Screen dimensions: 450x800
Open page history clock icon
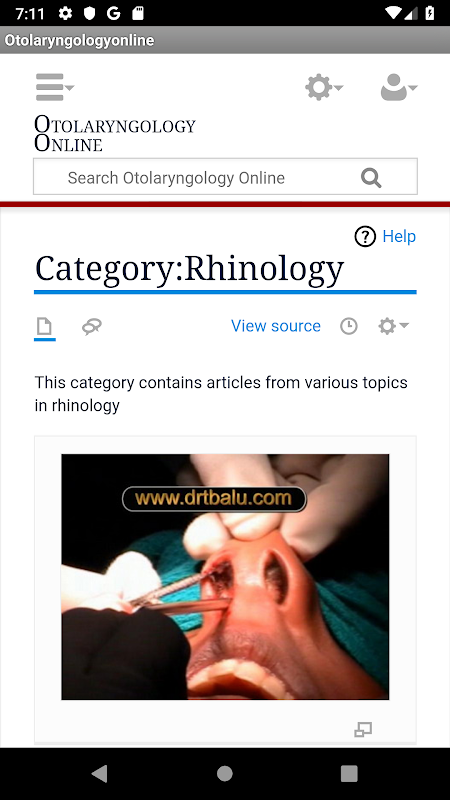pos(349,326)
